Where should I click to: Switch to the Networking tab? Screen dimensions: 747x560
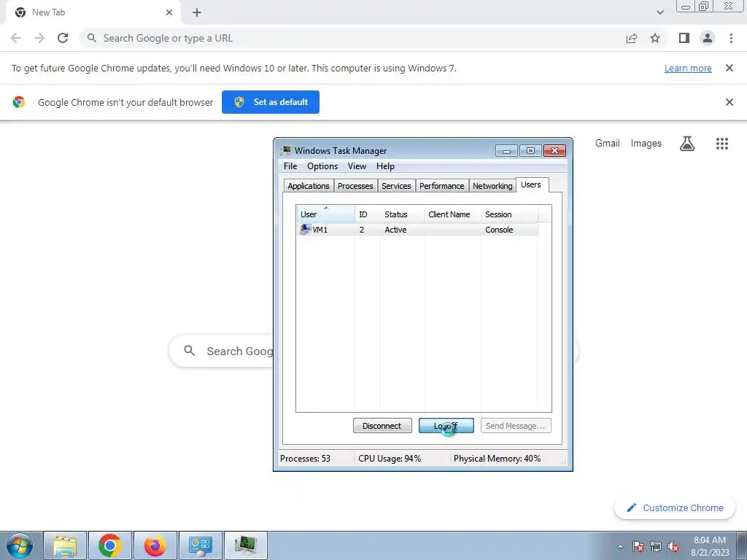[x=492, y=186]
